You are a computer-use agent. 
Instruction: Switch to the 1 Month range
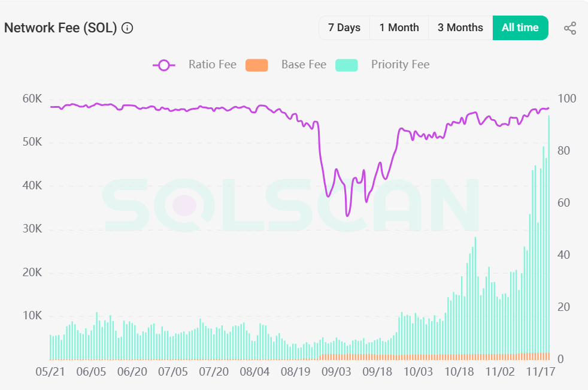(399, 28)
